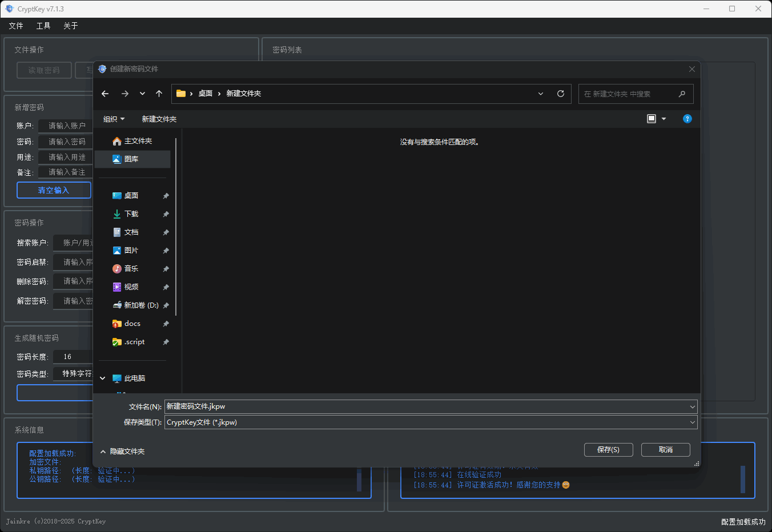Click folder icon in address bar

point(181,94)
